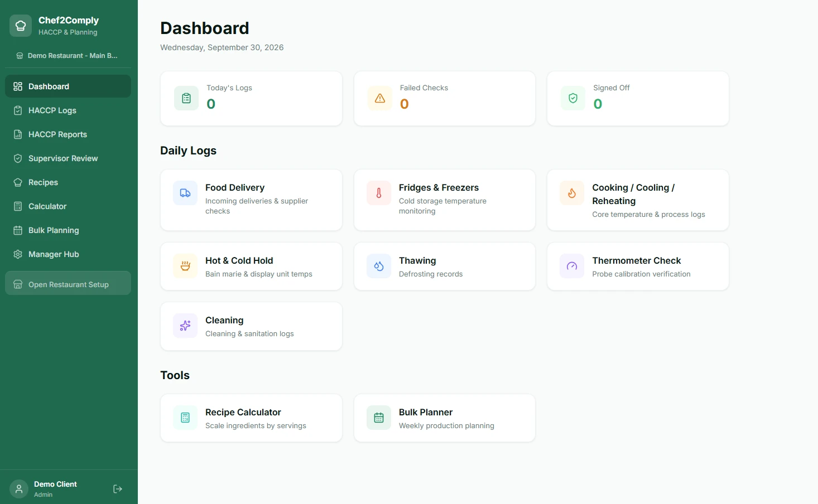
Task: Open Fridges & Freezers log card title
Action: pos(439,187)
